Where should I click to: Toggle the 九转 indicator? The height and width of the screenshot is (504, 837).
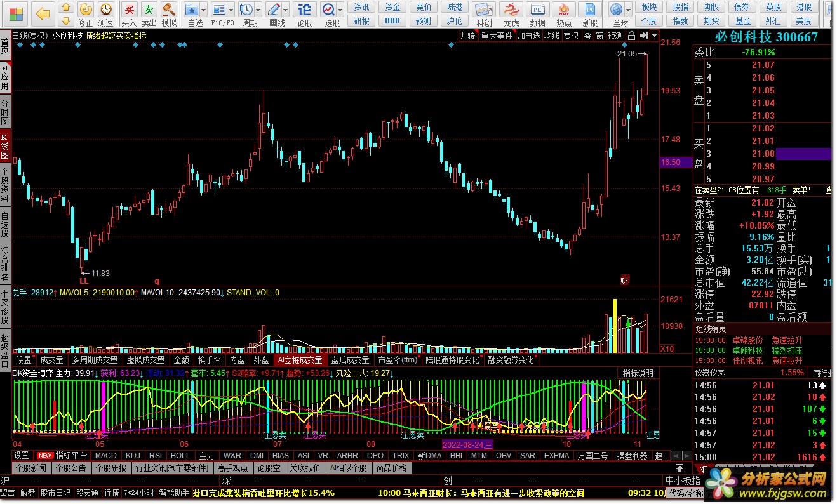pyautogui.click(x=468, y=36)
